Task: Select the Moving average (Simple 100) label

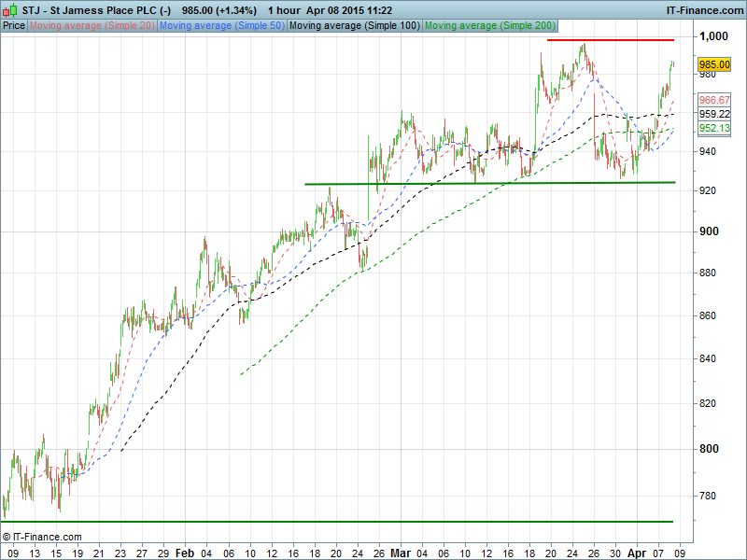Action: pyautogui.click(x=354, y=25)
